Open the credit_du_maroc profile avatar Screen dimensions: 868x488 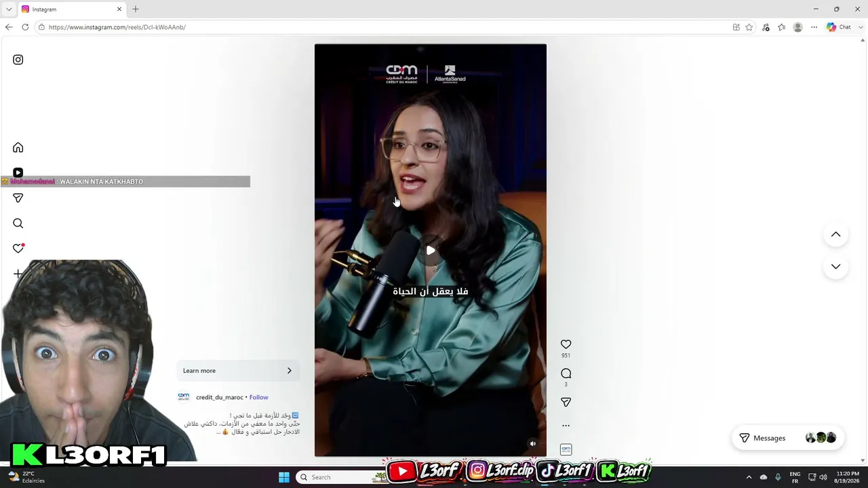pos(183,396)
